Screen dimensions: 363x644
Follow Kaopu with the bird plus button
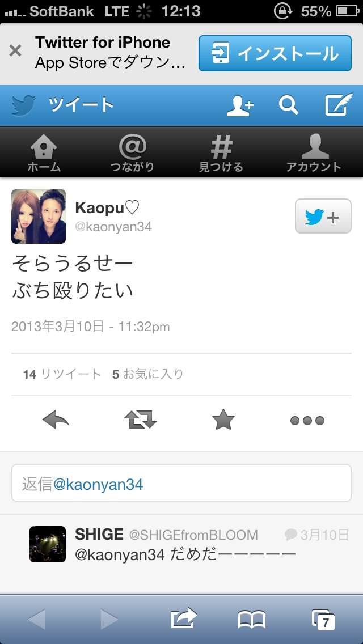[x=323, y=216]
